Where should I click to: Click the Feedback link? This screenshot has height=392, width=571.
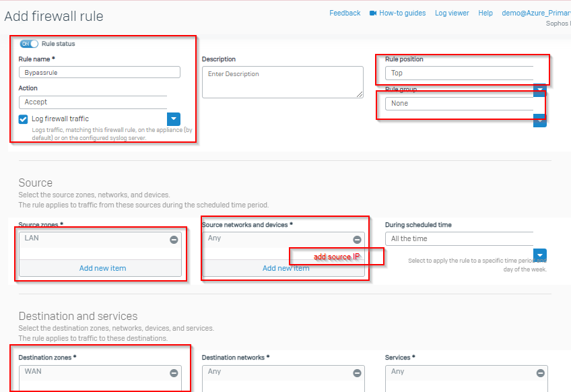coord(345,13)
